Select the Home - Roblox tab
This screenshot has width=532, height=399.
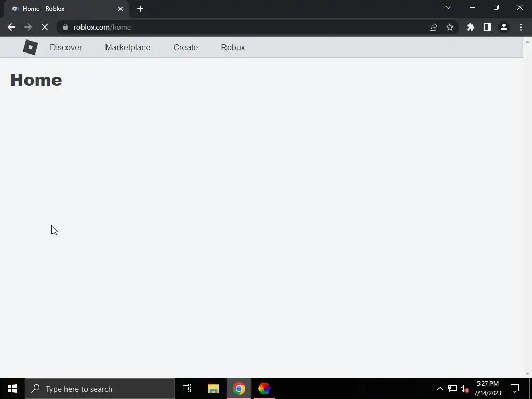coord(66,9)
